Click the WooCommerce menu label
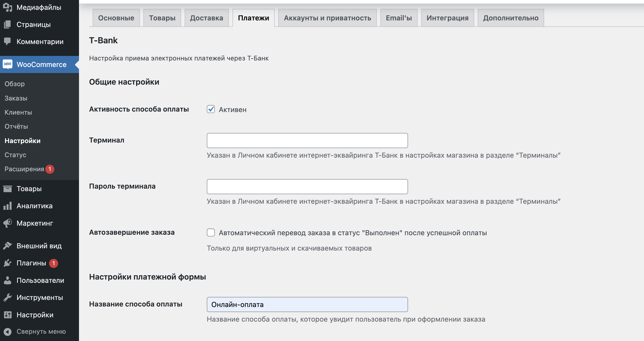The image size is (644, 341). [x=42, y=64]
